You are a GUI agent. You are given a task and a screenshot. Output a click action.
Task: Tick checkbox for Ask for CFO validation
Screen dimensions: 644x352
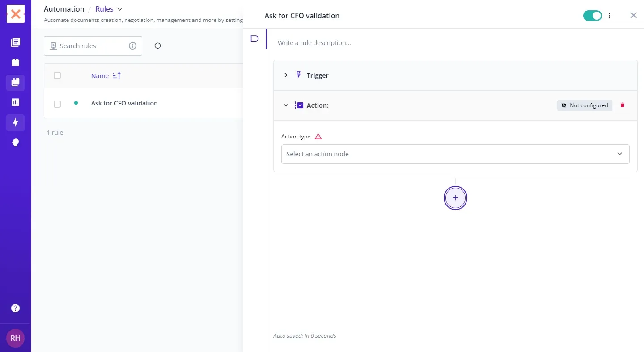tap(57, 104)
